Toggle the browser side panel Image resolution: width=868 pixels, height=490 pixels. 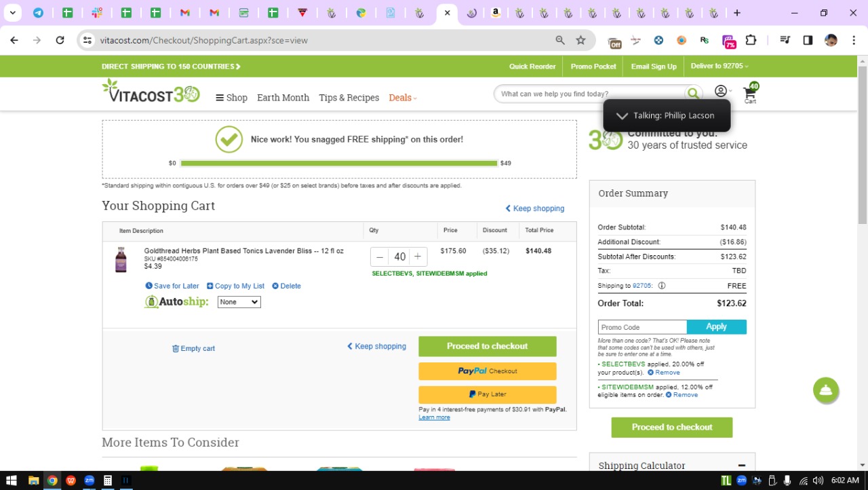pos(808,40)
